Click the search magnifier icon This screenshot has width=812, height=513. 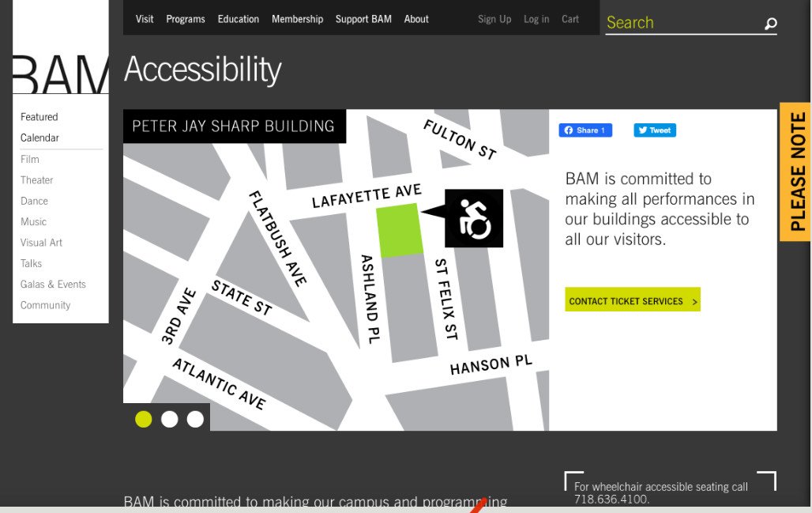771,24
